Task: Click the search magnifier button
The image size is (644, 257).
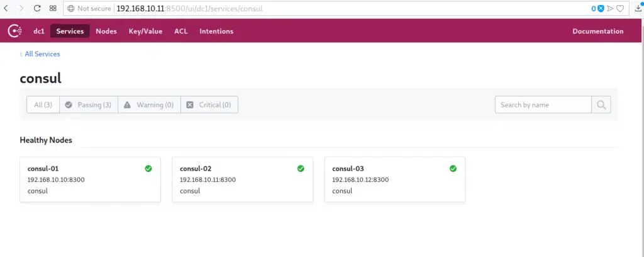Action: point(601,105)
